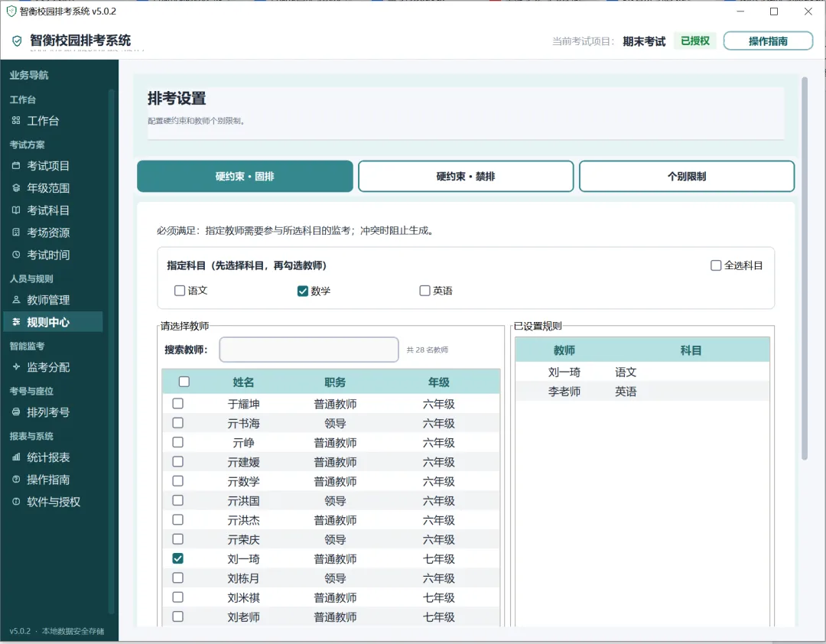Click the 考试科目 book icon
This screenshot has height=644, width=826.
(16, 210)
